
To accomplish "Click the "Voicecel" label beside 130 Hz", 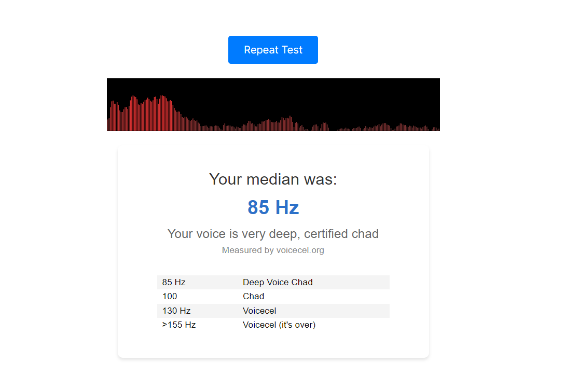I will click(259, 311).
